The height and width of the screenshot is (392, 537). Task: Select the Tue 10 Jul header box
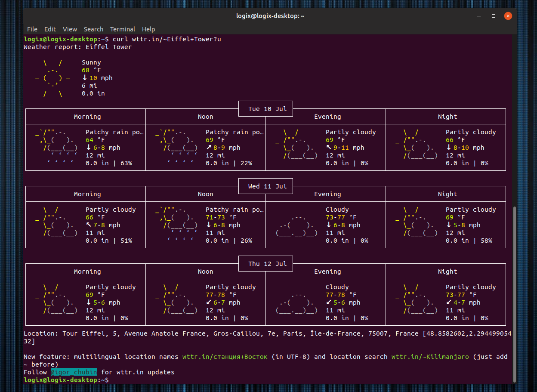click(x=265, y=108)
